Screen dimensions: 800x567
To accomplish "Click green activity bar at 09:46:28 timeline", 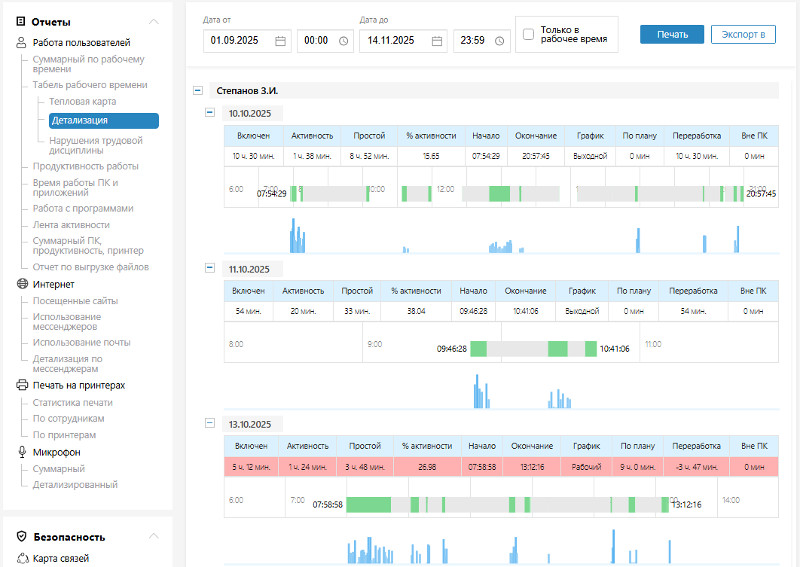I will (478, 349).
